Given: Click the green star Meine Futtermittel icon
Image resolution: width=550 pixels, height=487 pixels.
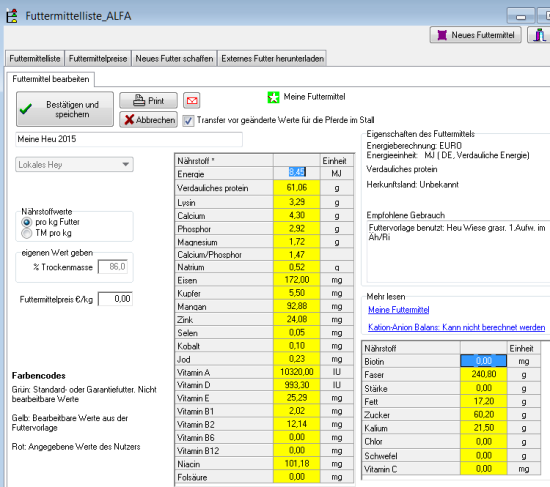Looking at the screenshot, I should click(x=273, y=97).
